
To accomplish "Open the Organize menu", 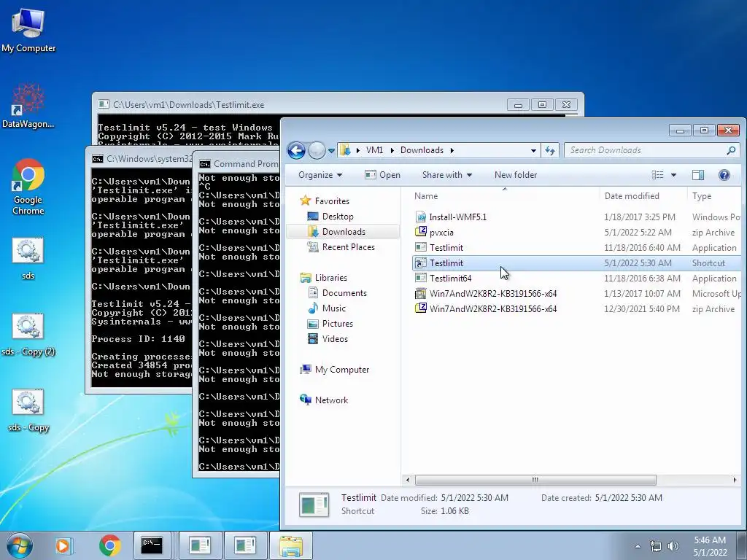I will (x=320, y=175).
